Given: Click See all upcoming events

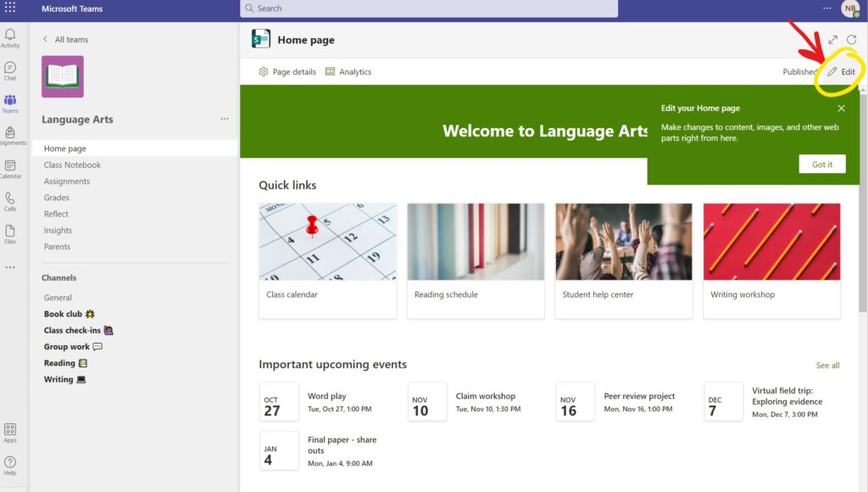Looking at the screenshot, I should 827,365.
